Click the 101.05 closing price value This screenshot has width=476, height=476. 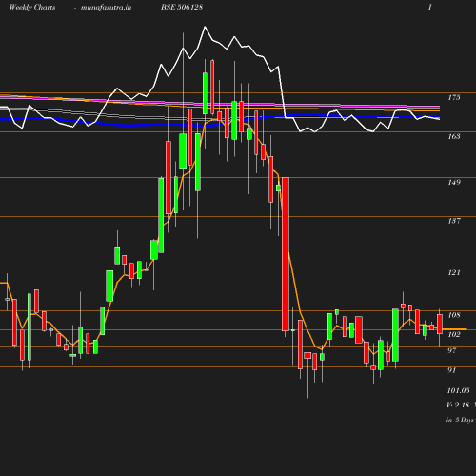[458, 390]
